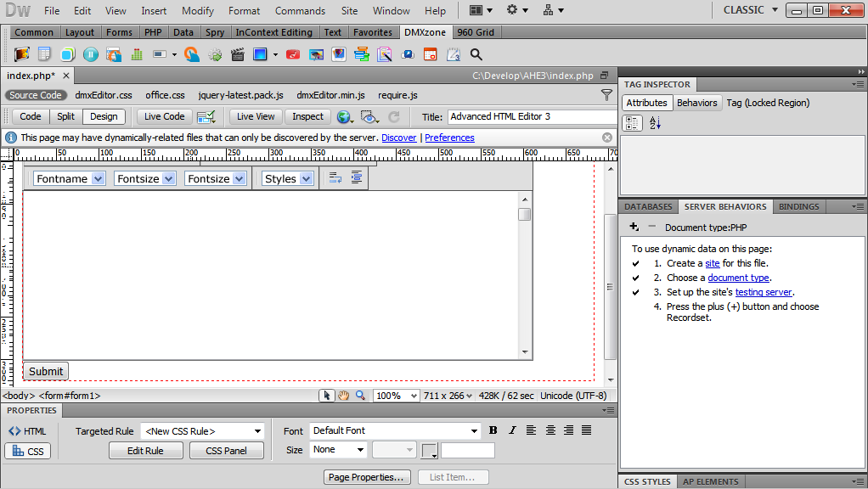The image size is (868, 489).
Task: Click the Preferences link in info bar
Action: pyautogui.click(x=449, y=138)
